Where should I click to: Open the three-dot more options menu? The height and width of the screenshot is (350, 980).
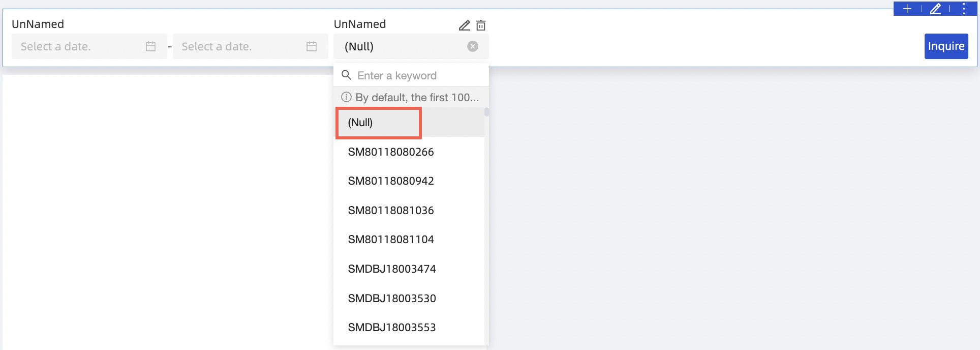click(x=963, y=9)
